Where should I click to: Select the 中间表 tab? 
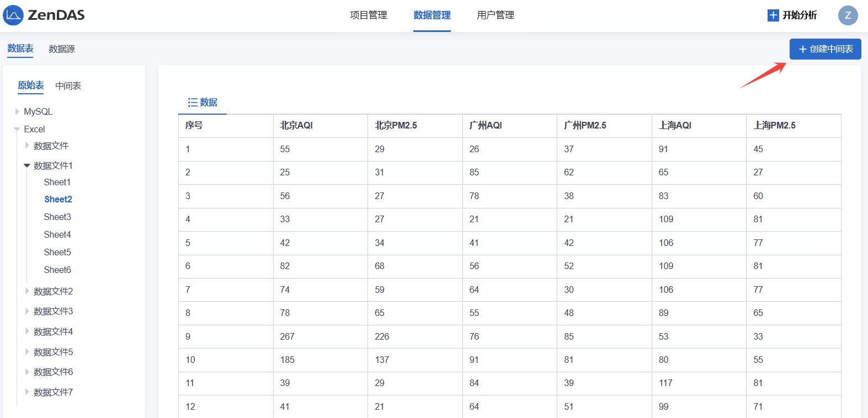click(68, 86)
